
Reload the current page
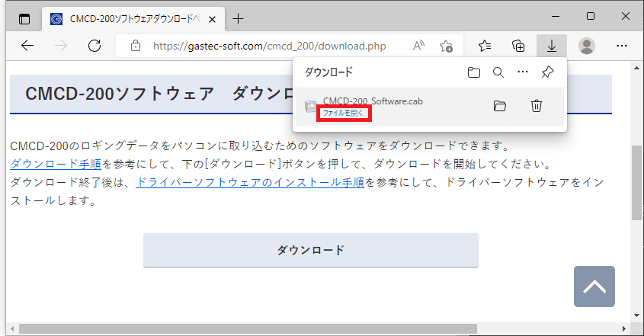[x=95, y=46]
